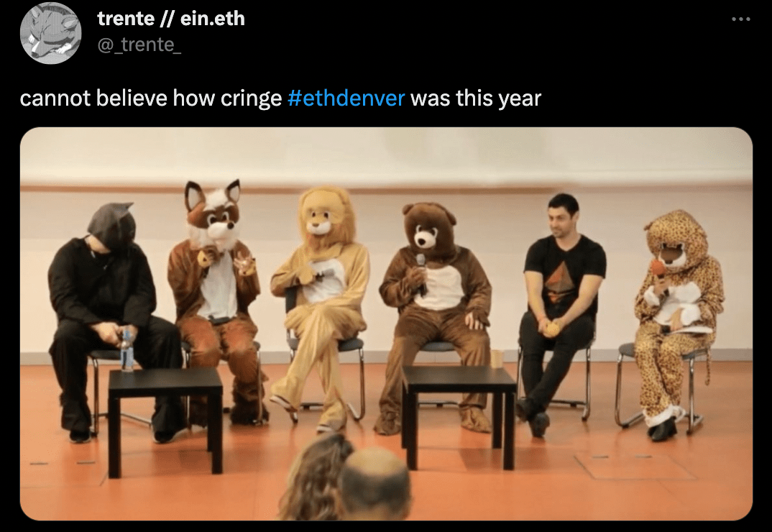Click the man in black Ethereum shirt
Screen dimensions: 772x532
click(561, 311)
